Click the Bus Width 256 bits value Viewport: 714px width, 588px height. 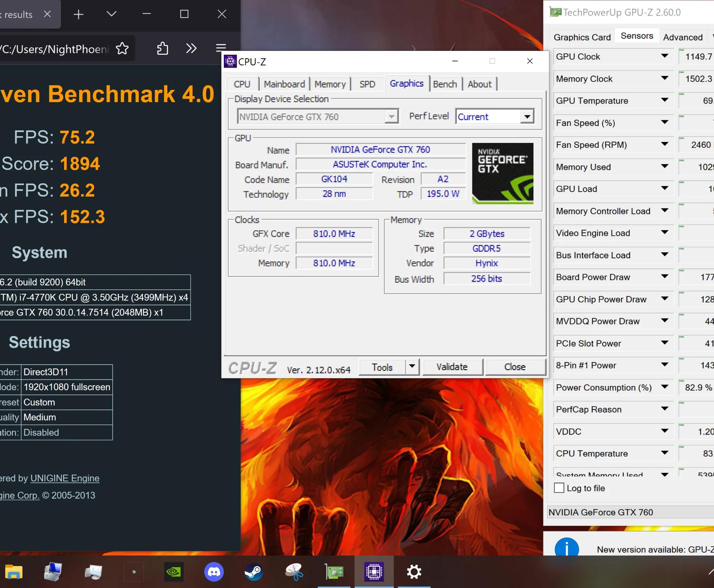point(487,278)
